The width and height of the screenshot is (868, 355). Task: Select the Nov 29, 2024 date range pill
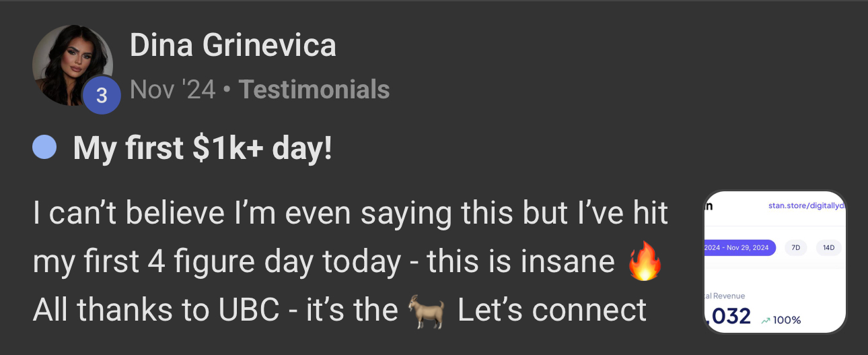tap(739, 248)
